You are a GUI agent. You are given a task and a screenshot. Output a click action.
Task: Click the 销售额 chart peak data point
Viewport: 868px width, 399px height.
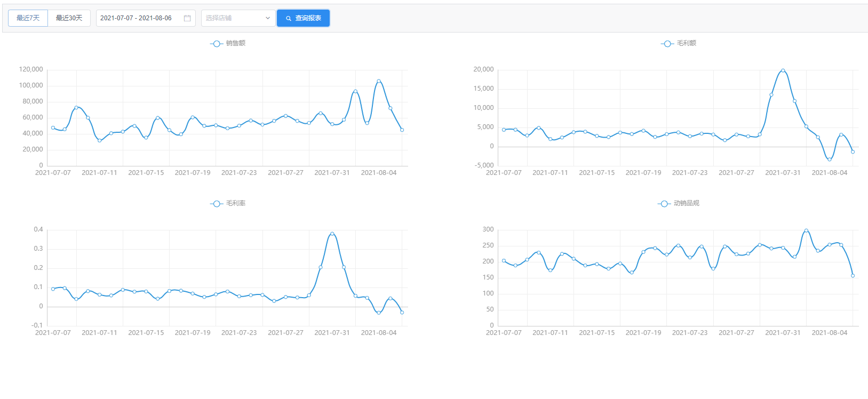379,81
